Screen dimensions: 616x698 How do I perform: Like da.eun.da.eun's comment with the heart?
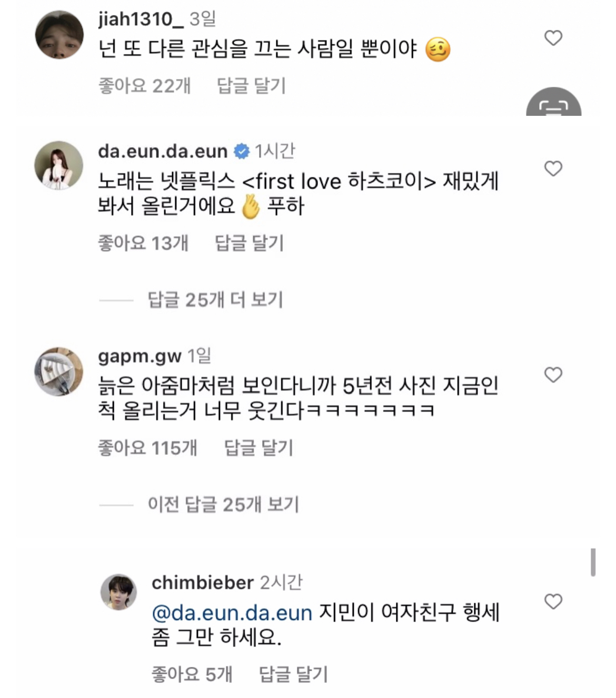pos(553,168)
